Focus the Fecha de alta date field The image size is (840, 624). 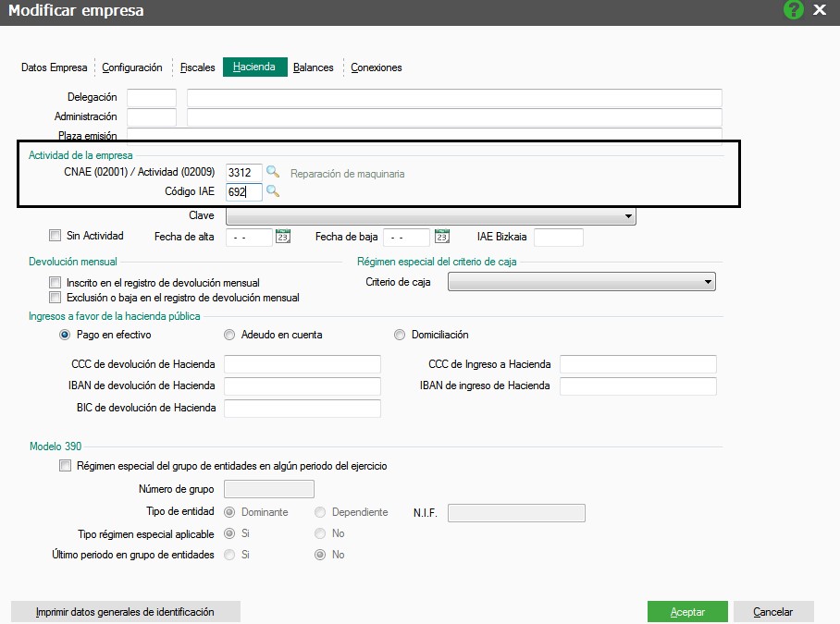[249, 237]
